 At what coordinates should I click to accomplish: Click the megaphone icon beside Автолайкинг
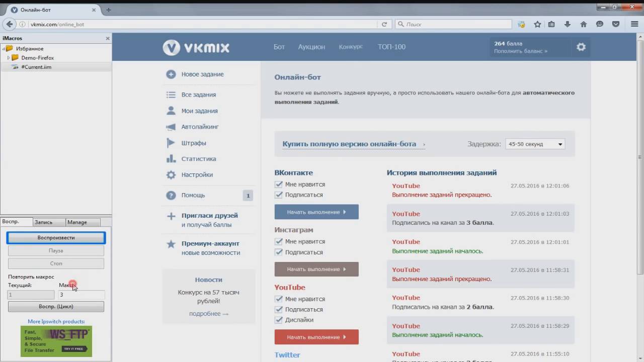171,127
